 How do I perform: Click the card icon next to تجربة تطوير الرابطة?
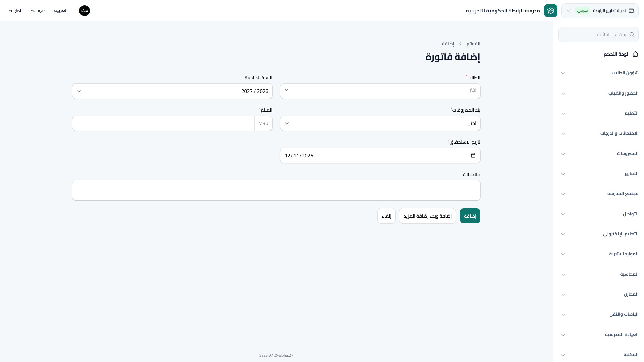[x=631, y=11]
